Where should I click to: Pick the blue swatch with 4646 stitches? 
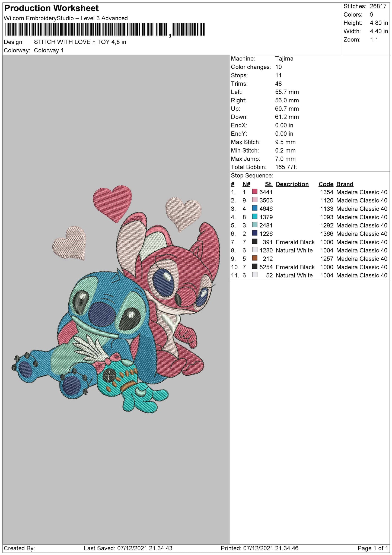point(254,208)
